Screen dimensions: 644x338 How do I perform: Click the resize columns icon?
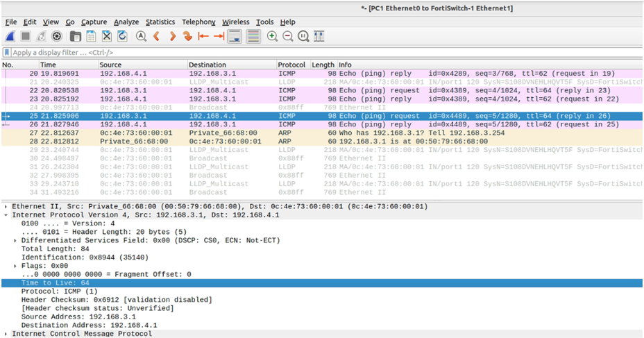pos(319,36)
